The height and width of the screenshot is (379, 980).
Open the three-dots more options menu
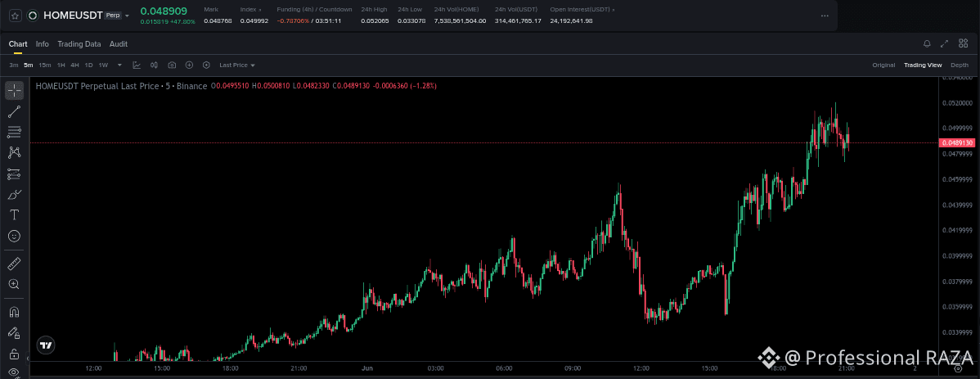click(x=825, y=16)
